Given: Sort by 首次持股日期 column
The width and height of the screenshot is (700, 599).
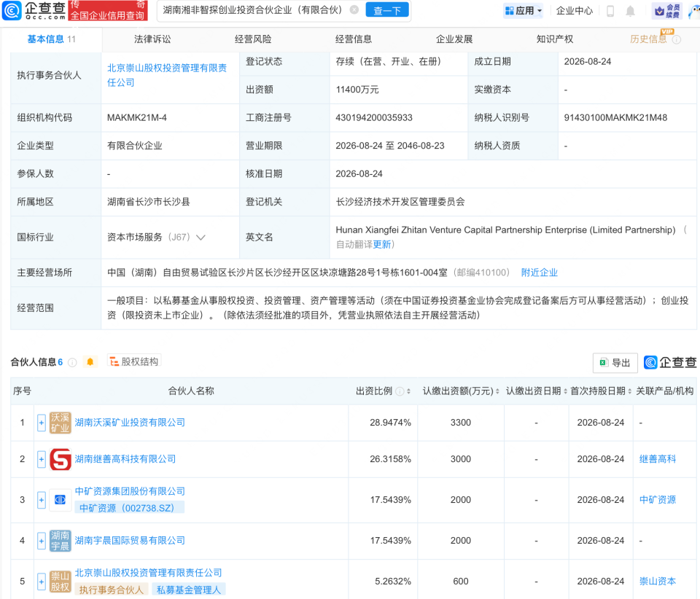Looking at the screenshot, I should 629,391.
